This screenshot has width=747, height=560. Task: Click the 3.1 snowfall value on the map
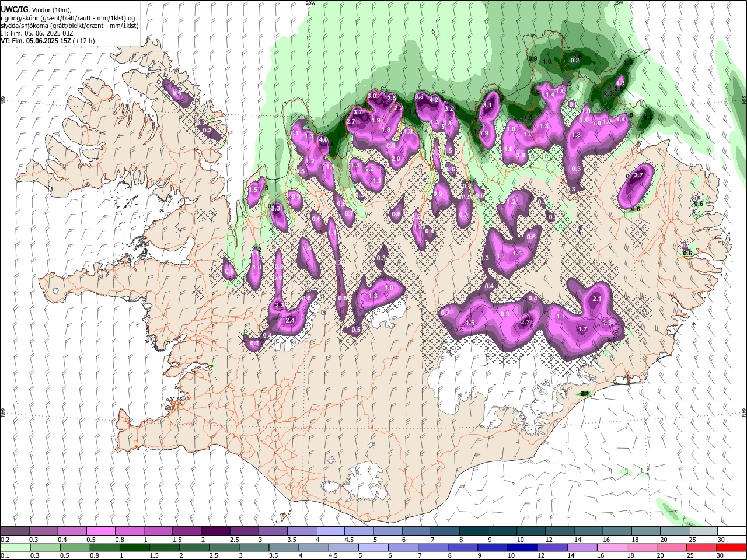click(x=488, y=105)
